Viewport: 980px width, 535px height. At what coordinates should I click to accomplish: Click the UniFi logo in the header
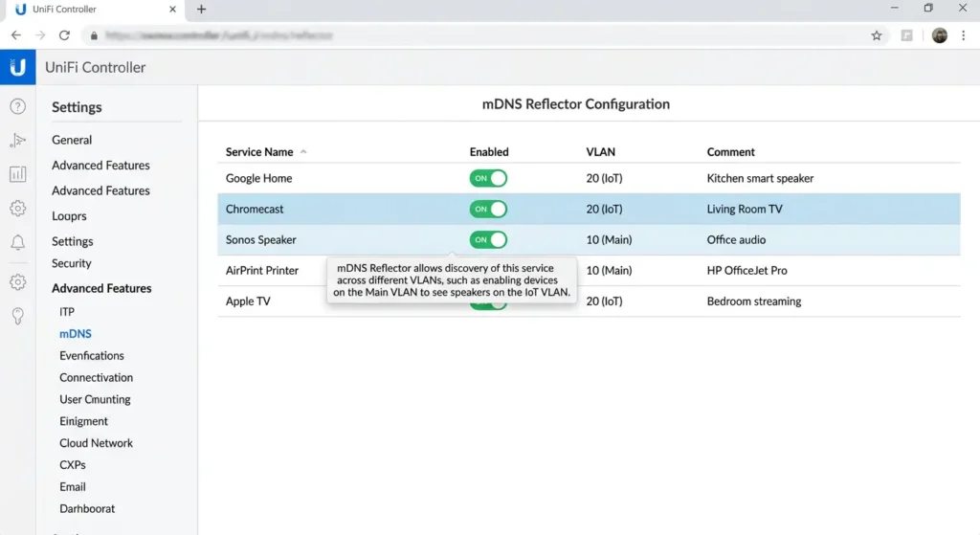pyautogui.click(x=17, y=67)
